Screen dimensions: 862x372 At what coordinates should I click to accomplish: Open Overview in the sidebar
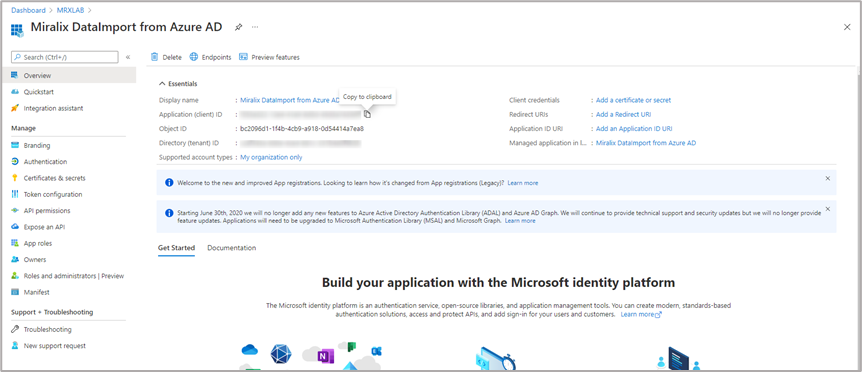tap(68, 75)
